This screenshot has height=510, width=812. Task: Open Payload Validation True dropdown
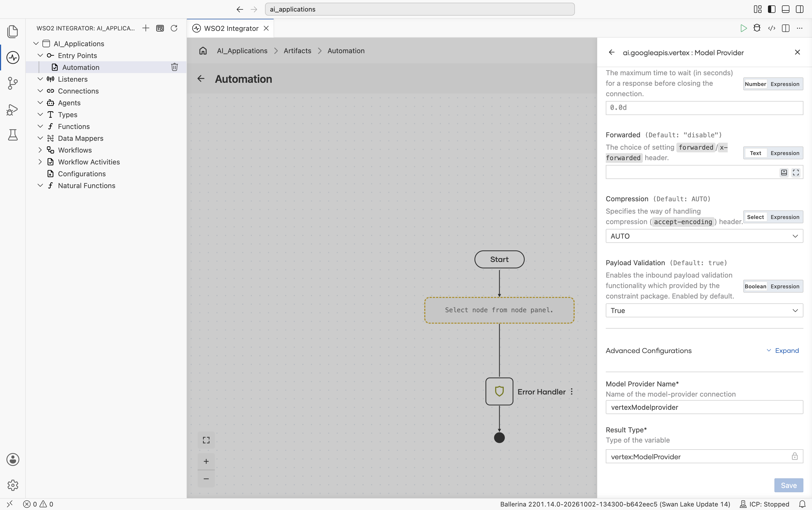704,310
